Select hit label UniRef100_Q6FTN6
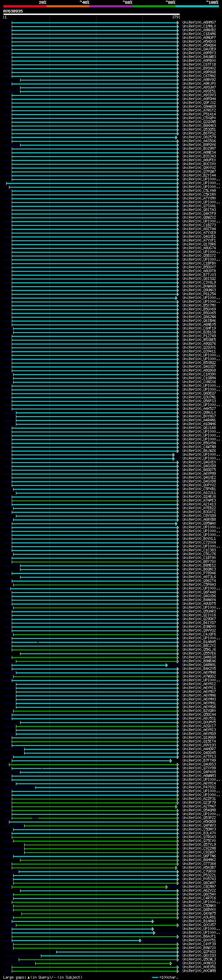 click(199, 856)
